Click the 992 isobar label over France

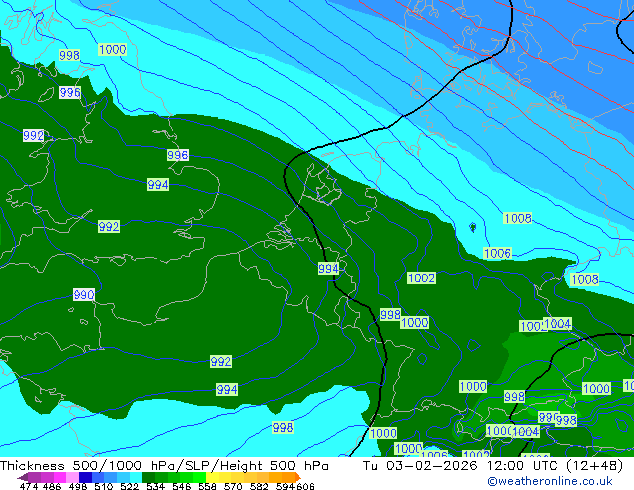pyautogui.click(x=221, y=361)
